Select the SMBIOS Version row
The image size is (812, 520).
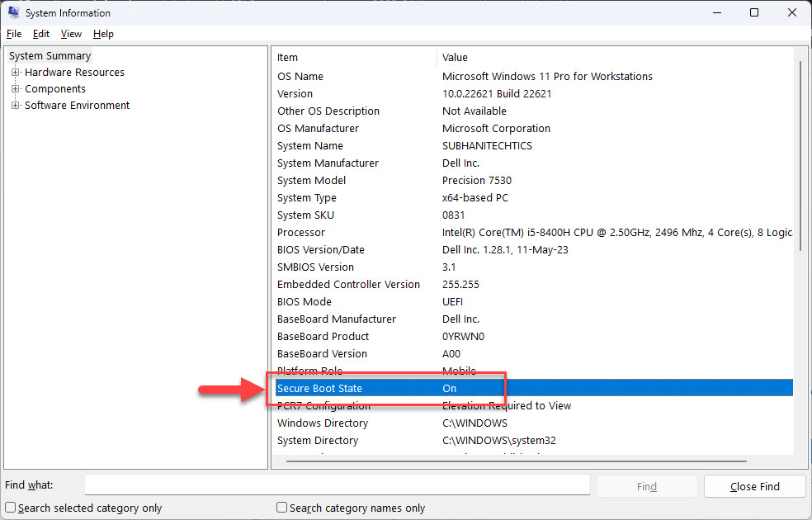coord(534,267)
